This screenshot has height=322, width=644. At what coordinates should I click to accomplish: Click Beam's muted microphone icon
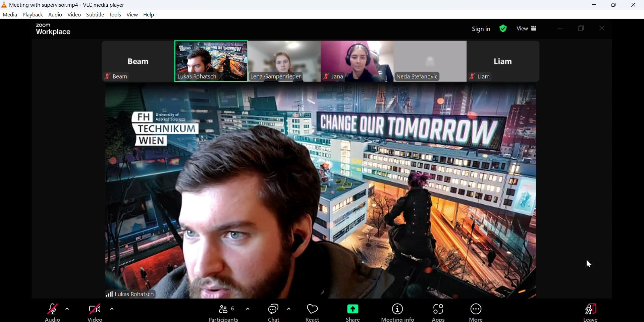(107, 76)
